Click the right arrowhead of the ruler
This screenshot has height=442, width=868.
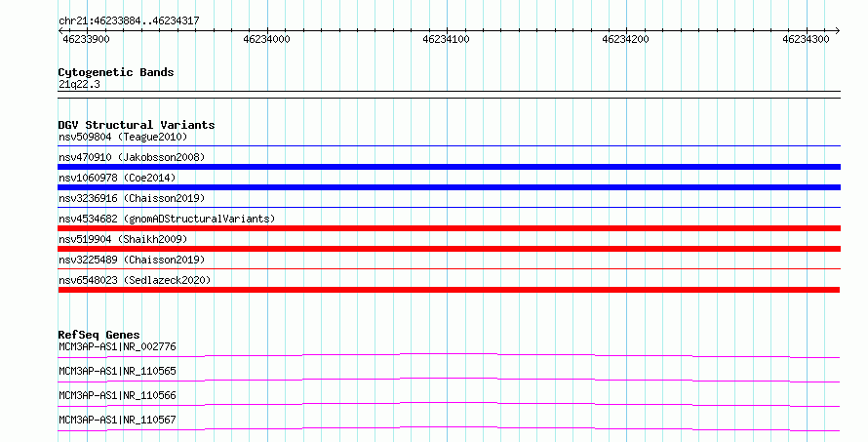837,31
